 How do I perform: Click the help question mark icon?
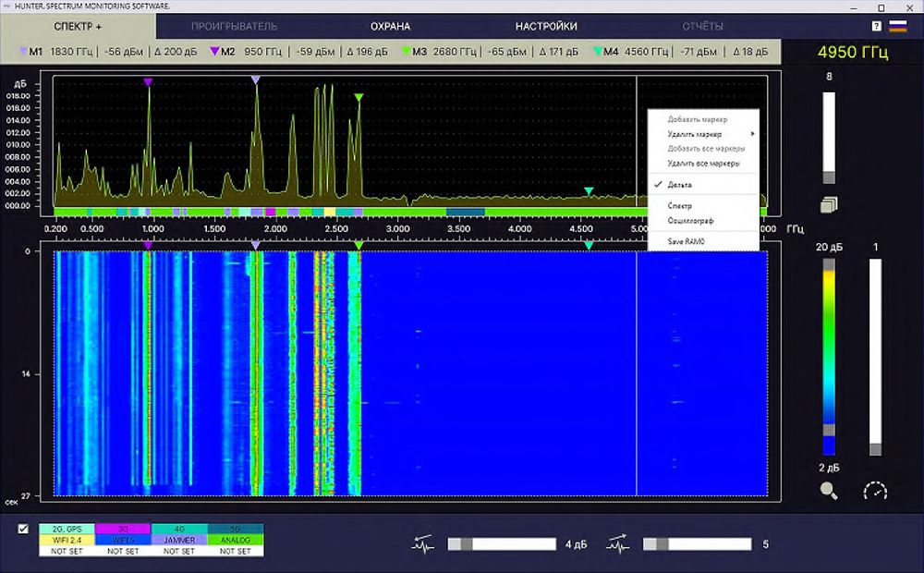(x=876, y=26)
